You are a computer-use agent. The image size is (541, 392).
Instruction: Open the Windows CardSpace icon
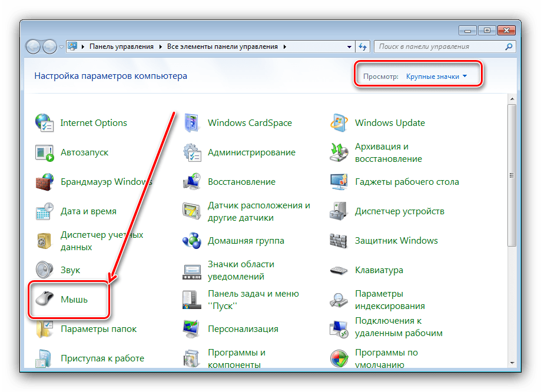[192, 123]
